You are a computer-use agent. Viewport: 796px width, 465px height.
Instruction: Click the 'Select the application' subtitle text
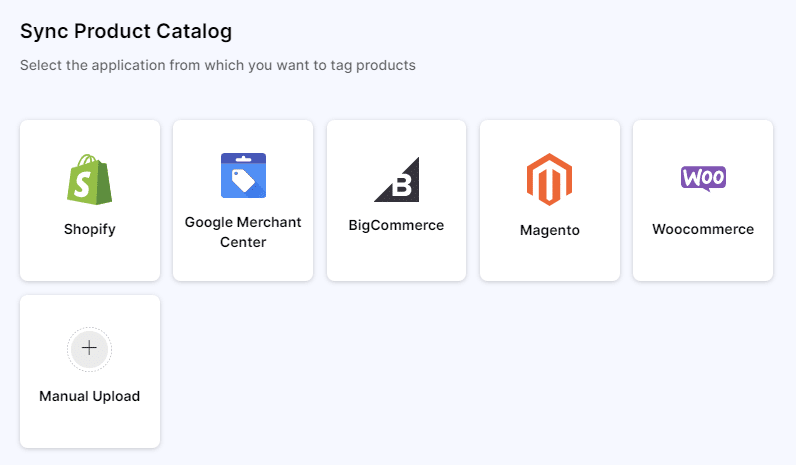click(x=217, y=66)
